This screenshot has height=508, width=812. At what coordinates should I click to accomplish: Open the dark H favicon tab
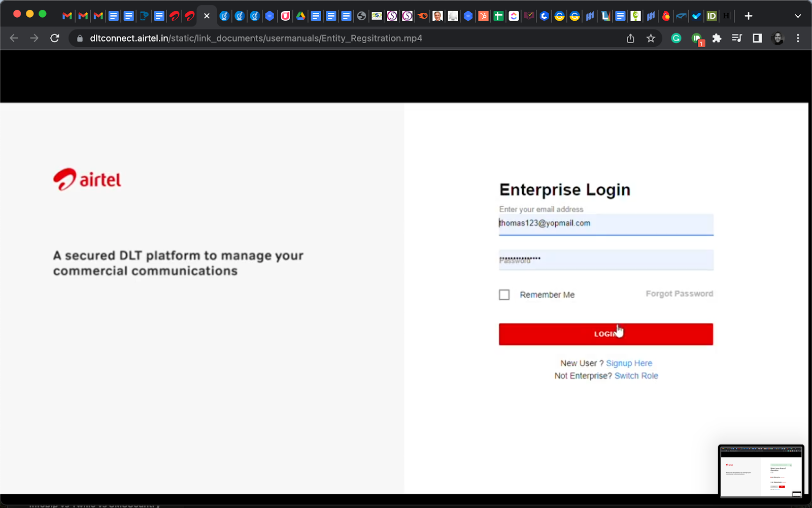(x=727, y=16)
